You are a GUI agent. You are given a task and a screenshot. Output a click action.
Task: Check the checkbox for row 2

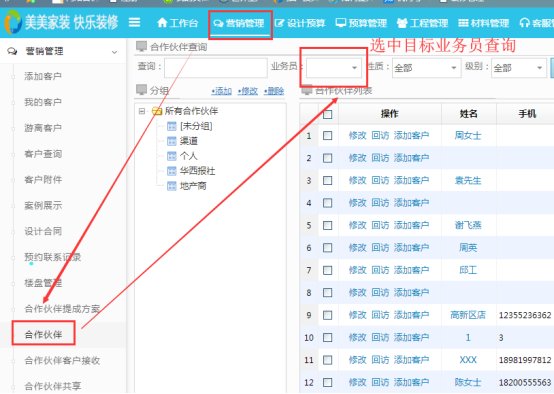(328, 158)
